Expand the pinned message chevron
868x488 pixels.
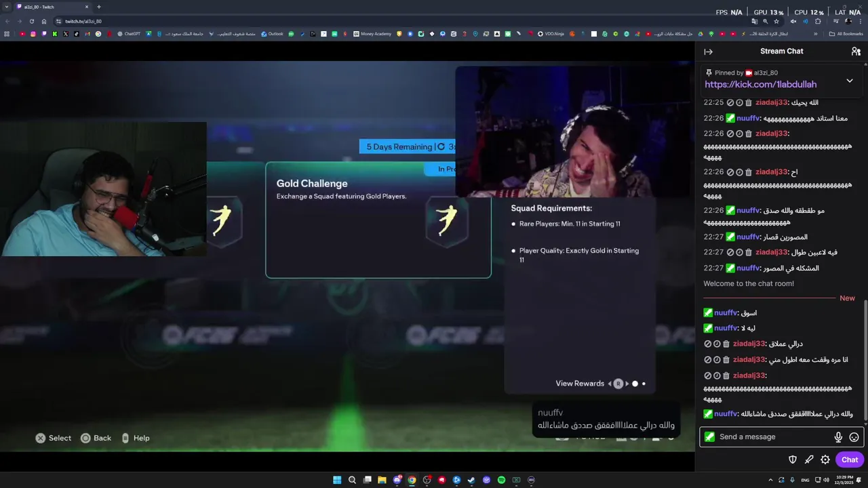tap(850, 81)
